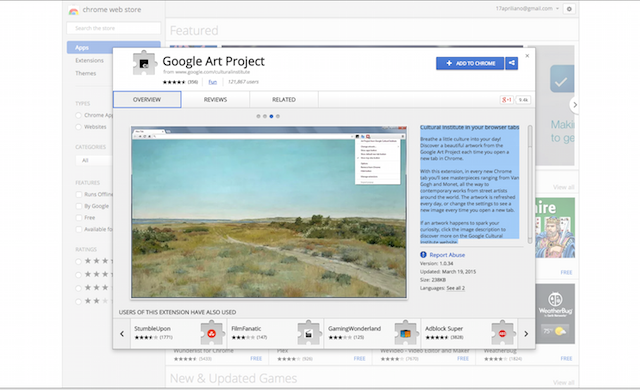The width and height of the screenshot is (640, 390).
Task: Click the star rating of Google Art Project
Action: pos(174,82)
